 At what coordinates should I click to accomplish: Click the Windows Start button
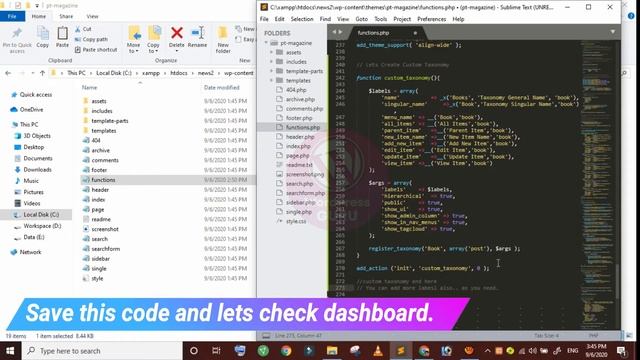point(10,351)
